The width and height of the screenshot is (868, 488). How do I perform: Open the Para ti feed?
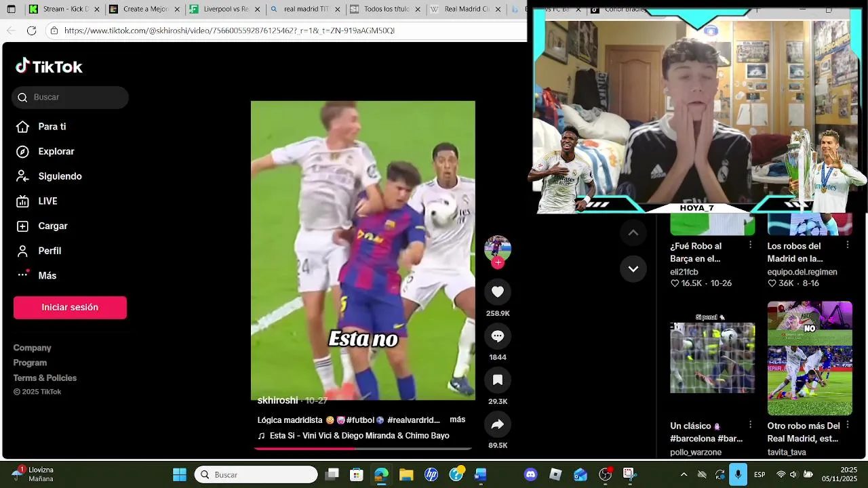(x=41, y=127)
